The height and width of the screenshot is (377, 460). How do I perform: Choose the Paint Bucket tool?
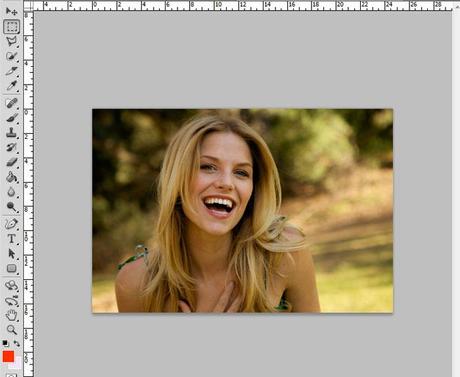pos(11,177)
